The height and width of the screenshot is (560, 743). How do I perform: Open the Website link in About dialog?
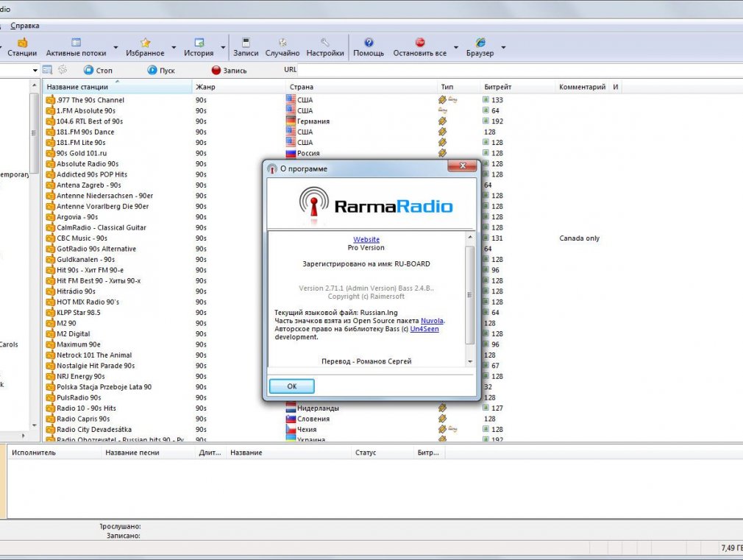(366, 239)
